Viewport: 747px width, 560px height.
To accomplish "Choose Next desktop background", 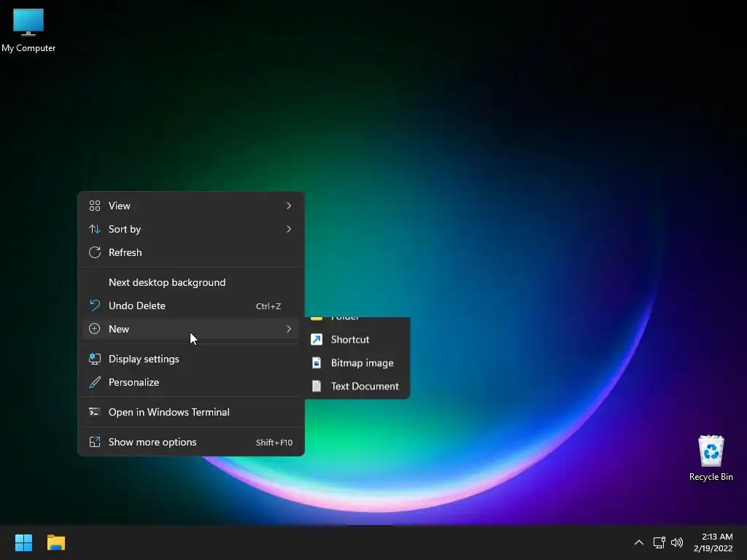I will 191,282.
